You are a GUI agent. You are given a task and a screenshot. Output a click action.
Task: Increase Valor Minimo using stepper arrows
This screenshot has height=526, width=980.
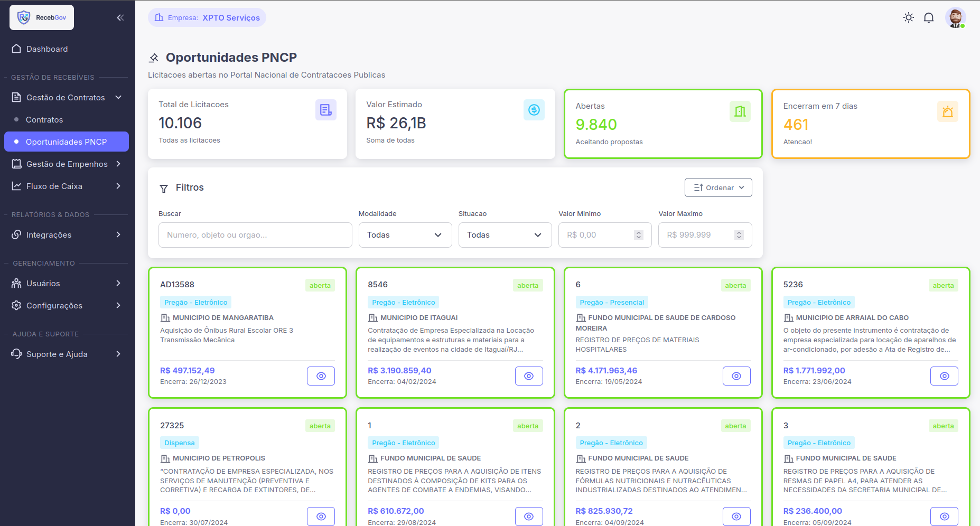(x=639, y=232)
